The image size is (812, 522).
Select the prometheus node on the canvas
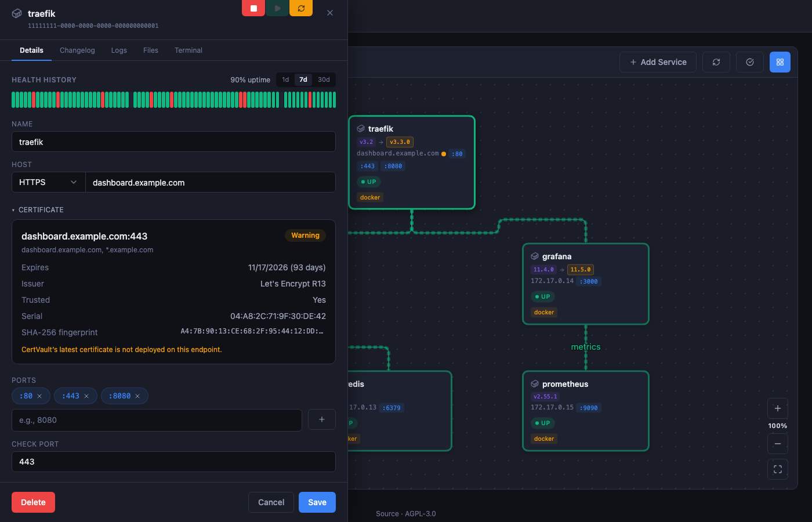[x=586, y=411]
